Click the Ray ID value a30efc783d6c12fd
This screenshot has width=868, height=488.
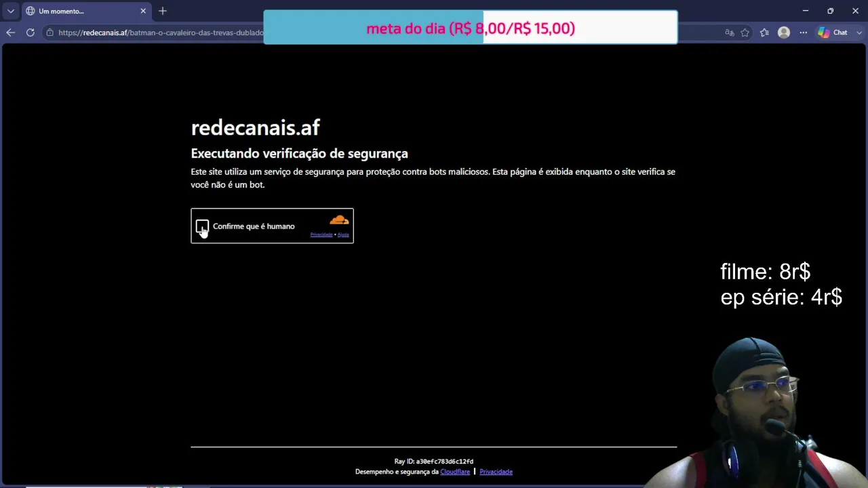(x=445, y=462)
